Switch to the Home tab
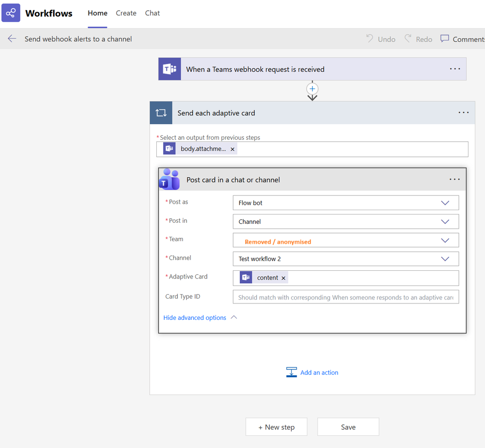This screenshot has width=485, height=448. (98, 13)
